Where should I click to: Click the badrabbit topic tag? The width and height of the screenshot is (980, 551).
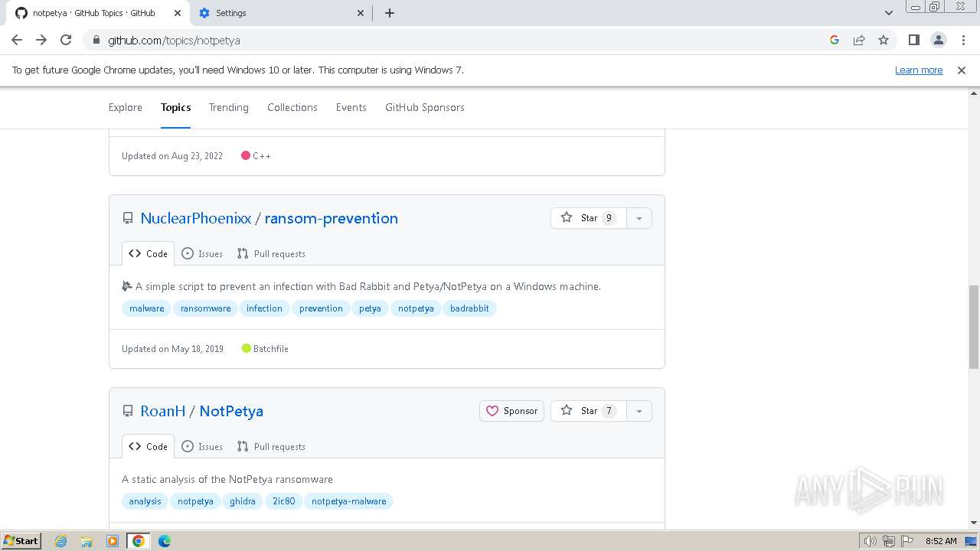click(x=469, y=308)
